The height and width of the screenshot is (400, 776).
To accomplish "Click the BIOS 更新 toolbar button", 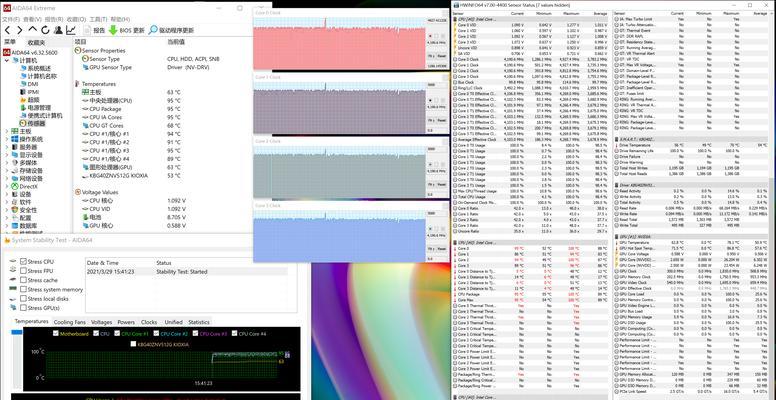I will tap(127, 30).
